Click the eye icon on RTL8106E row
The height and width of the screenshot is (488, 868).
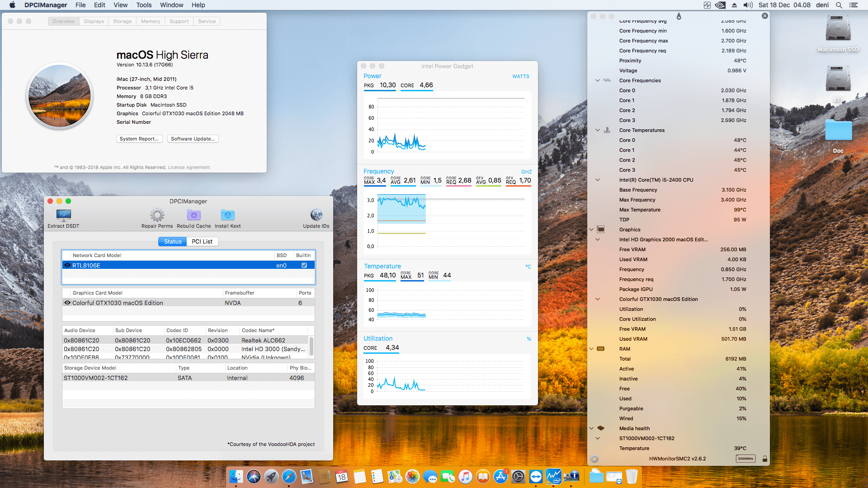coord(67,265)
